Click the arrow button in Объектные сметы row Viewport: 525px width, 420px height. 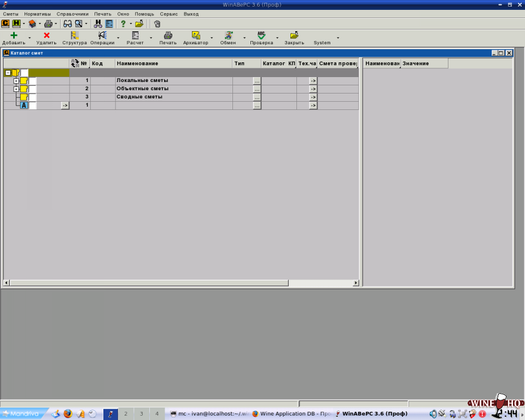click(313, 89)
